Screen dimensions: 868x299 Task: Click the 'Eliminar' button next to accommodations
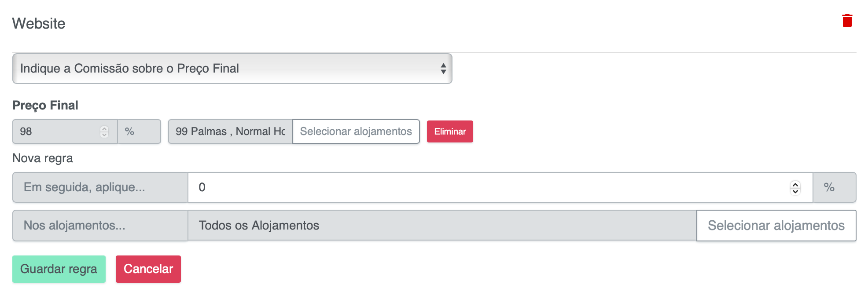[449, 131]
